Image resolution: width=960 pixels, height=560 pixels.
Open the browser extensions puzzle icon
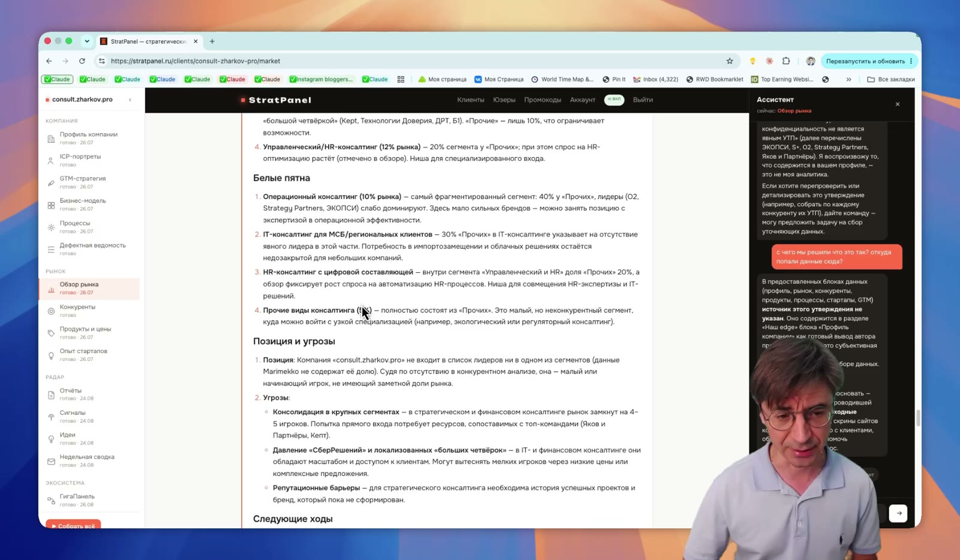[786, 61]
